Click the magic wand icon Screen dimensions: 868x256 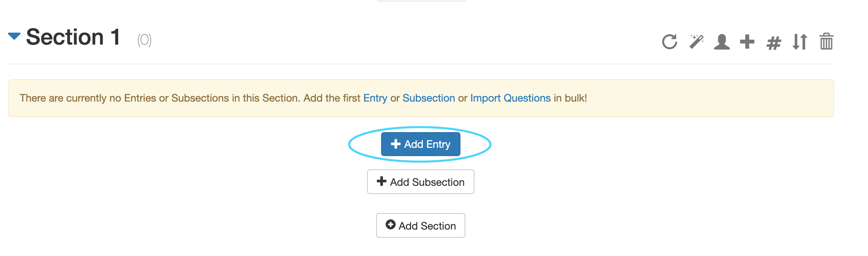click(x=696, y=42)
